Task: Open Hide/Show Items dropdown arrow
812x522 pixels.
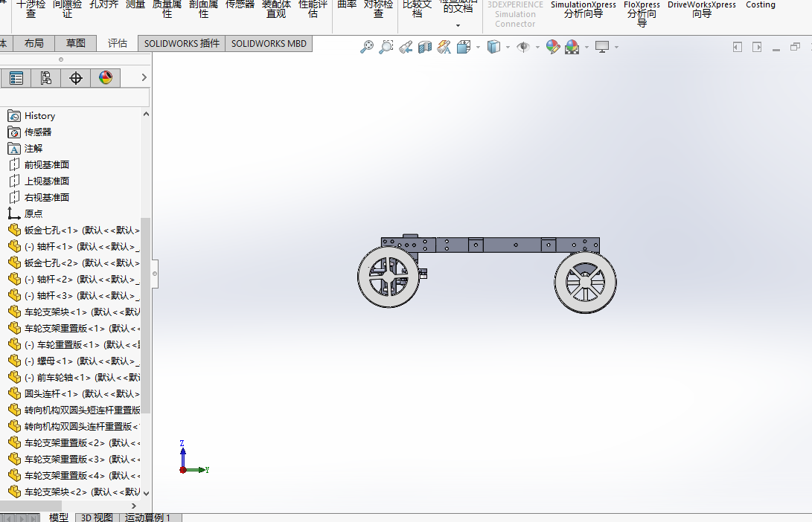Action: click(537, 47)
